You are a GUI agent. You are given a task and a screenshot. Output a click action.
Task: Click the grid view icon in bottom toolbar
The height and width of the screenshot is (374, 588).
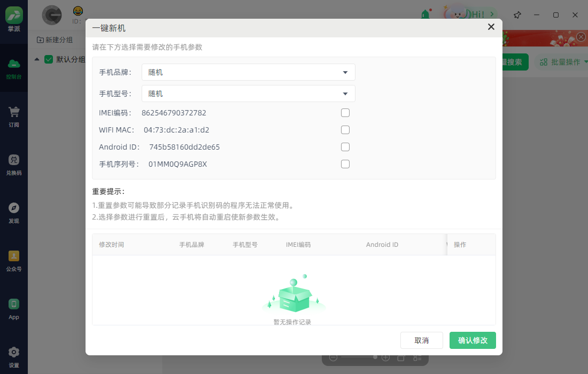point(417,358)
